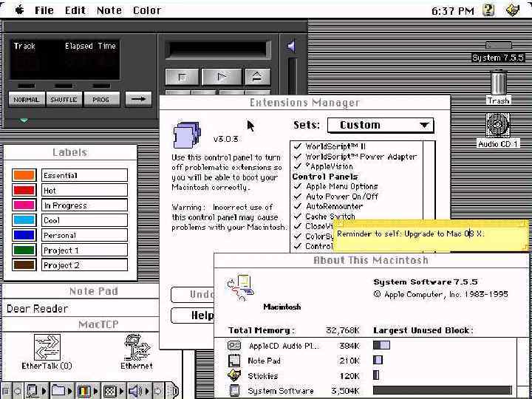Click the NORMAL play mode button
Screen dimensions: 532x399
tap(27, 100)
